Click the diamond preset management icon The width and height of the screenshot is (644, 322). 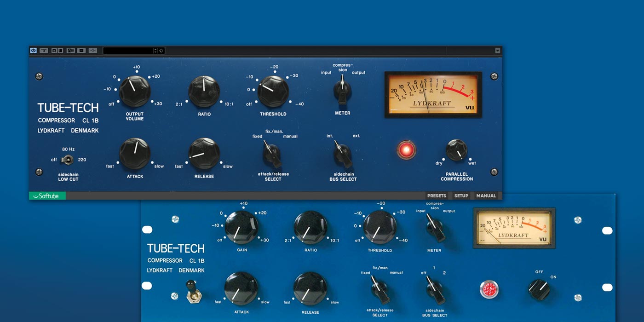pyautogui.click(x=161, y=51)
